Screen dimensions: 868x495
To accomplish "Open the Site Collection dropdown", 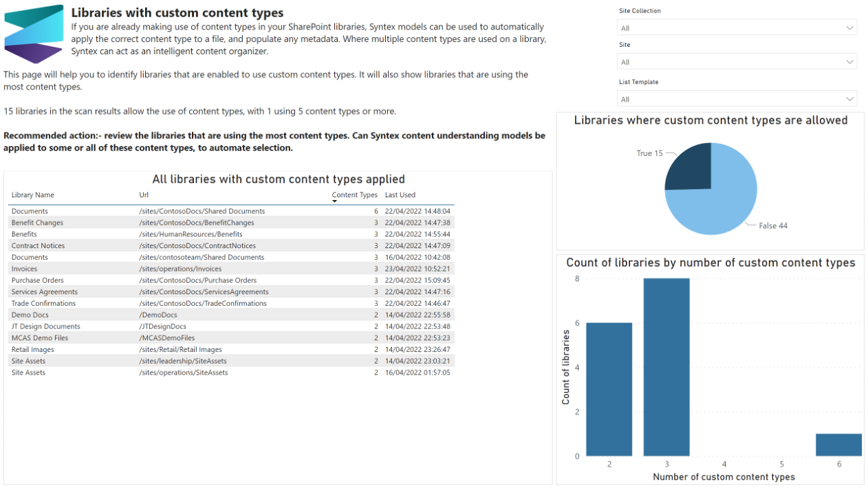I will 736,27.
